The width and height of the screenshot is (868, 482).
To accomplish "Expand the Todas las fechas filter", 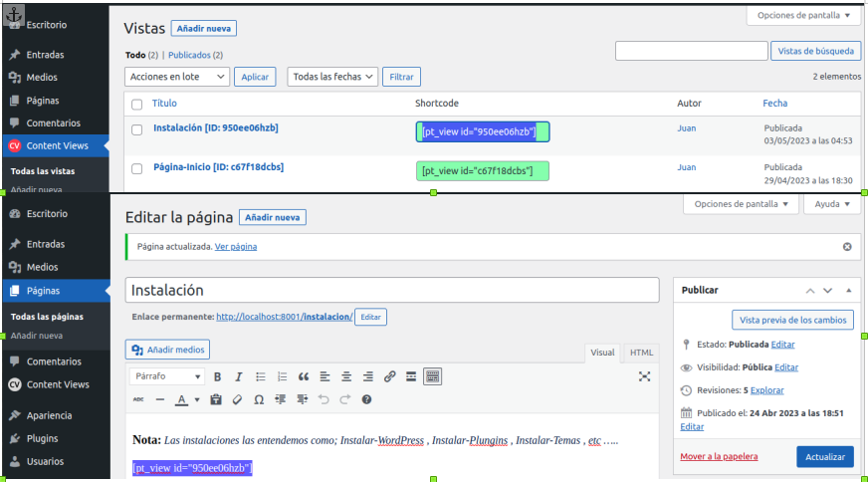I will [x=332, y=77].
